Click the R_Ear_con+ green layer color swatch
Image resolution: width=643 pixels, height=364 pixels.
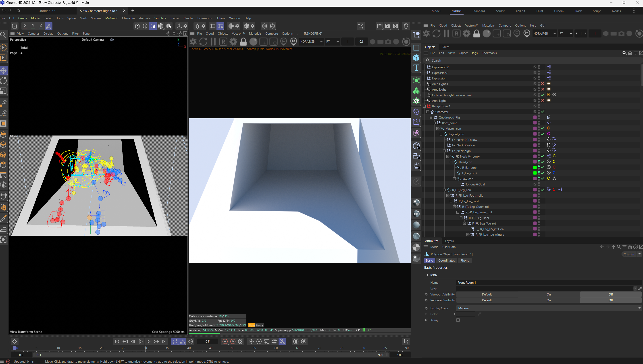click(x=535, y=168)
